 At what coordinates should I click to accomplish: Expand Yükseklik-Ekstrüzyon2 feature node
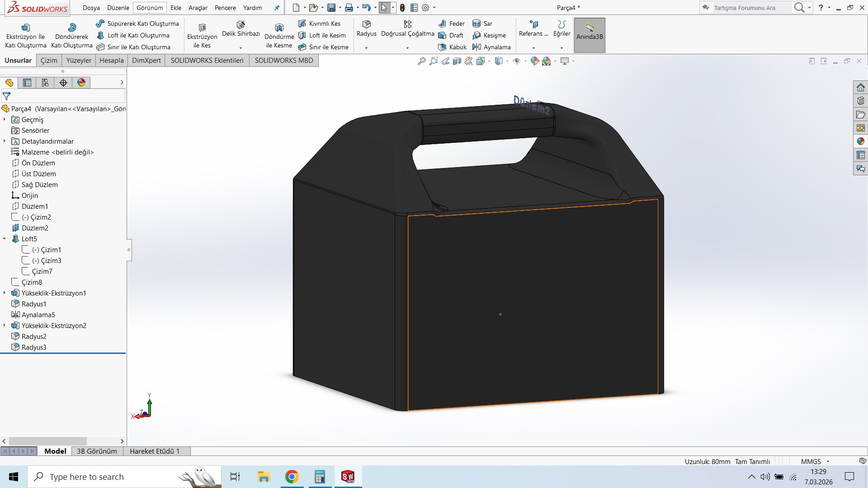[x=5, y=325]
